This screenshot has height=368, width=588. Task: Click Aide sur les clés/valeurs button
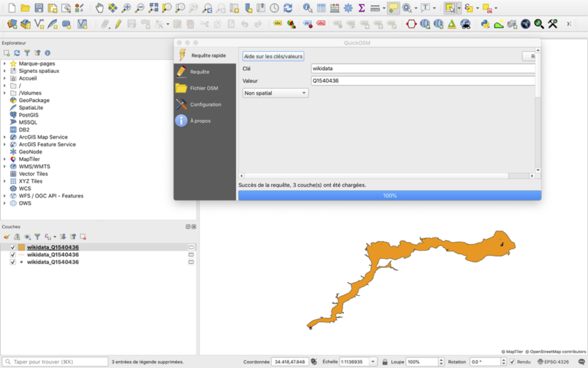tap(273, 56)
